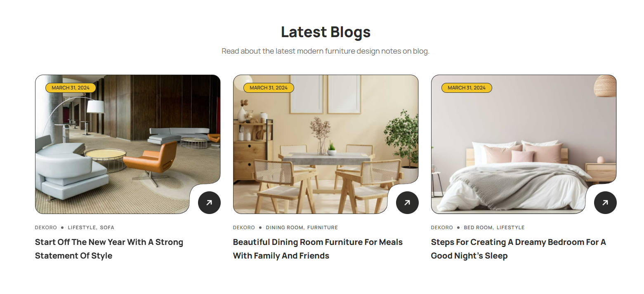Click the arrow icon on the bedroom blog card
The image size is (644, 294).
click(605, 202)
